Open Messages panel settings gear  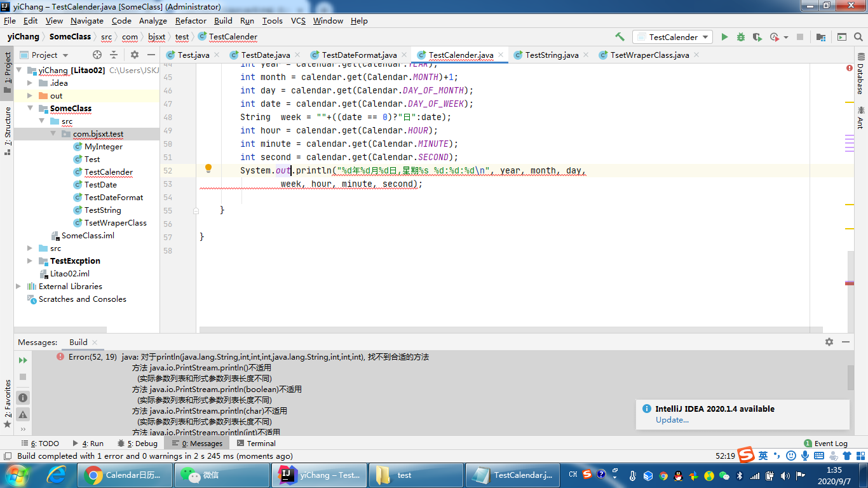(x=829, y=342)
